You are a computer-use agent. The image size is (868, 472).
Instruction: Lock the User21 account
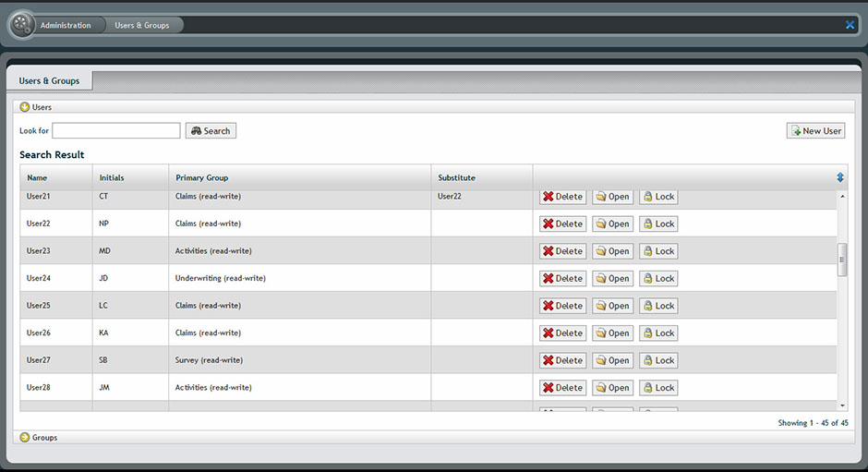pos(658,197)
